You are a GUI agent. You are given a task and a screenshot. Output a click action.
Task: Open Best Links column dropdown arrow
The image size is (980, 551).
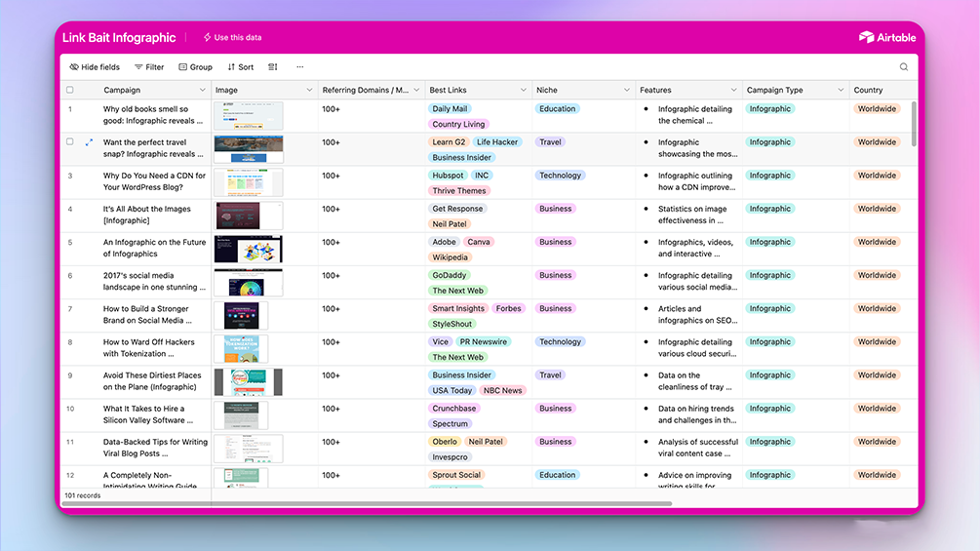[x=523, y=90]
